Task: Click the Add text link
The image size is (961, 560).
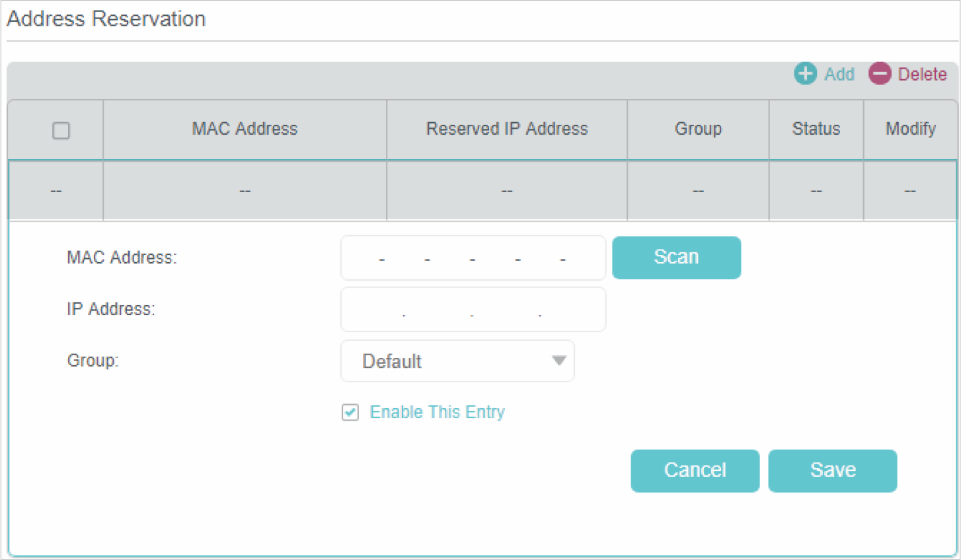Action: [x=839, y=74]
